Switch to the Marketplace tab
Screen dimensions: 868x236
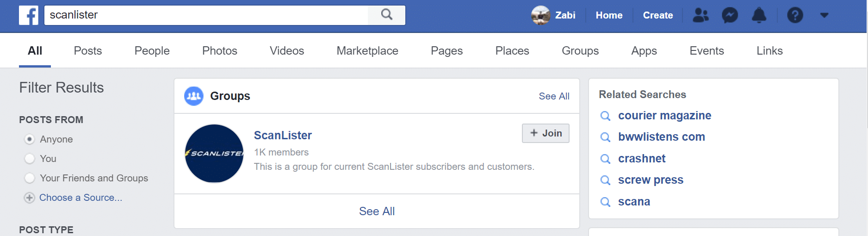[x=367, y=51]
